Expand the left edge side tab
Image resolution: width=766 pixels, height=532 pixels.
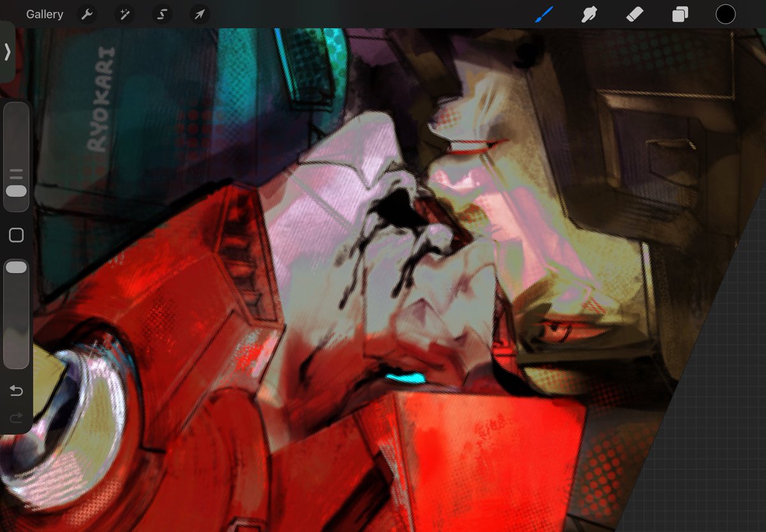click(x=7, y=52)
